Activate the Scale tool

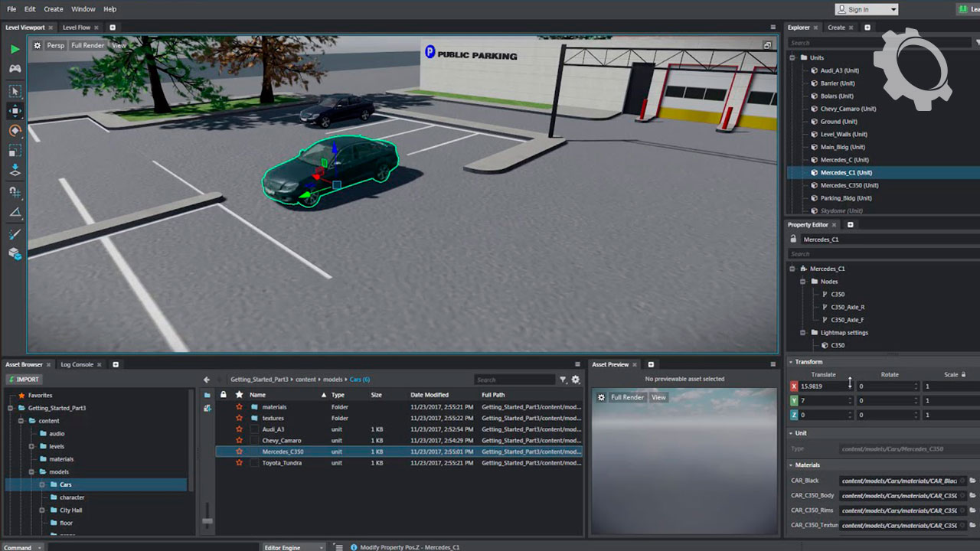click(15, 152)
